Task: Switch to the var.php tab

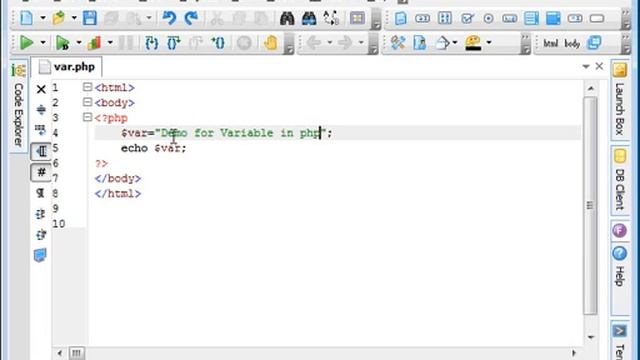Action: [67, 67]
